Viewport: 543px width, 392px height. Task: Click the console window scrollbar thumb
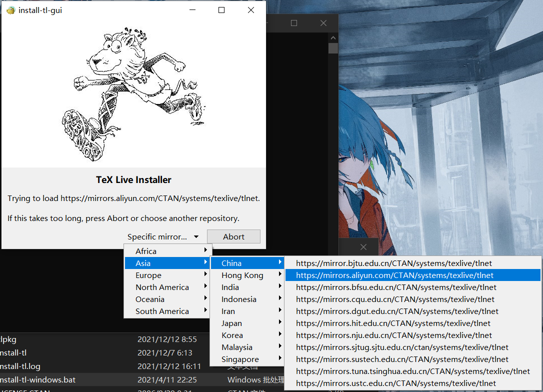pyautogui.click(x=333, y=48)
